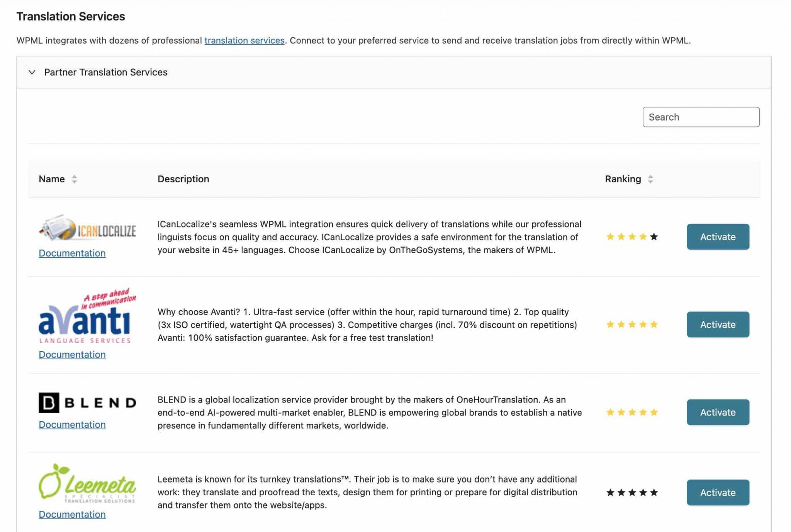
Task: Type in the Search services field
Action: [x=701, y=117]
